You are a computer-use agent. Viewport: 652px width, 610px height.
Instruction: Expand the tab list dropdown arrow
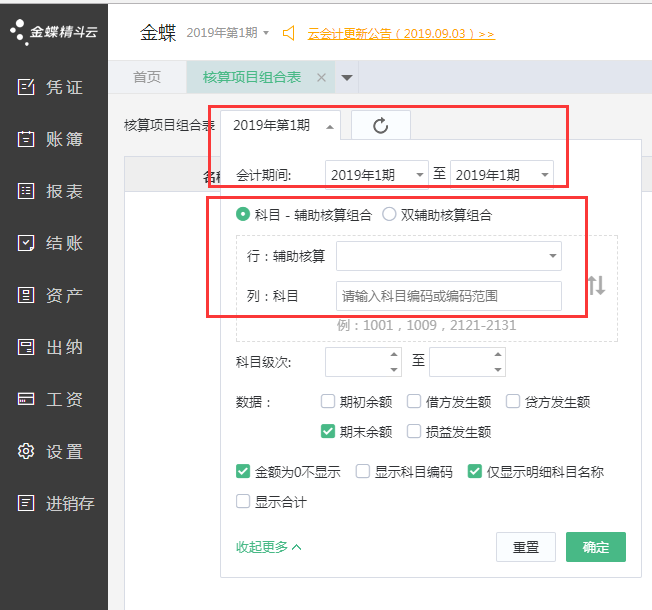click(x=347, y=78)
